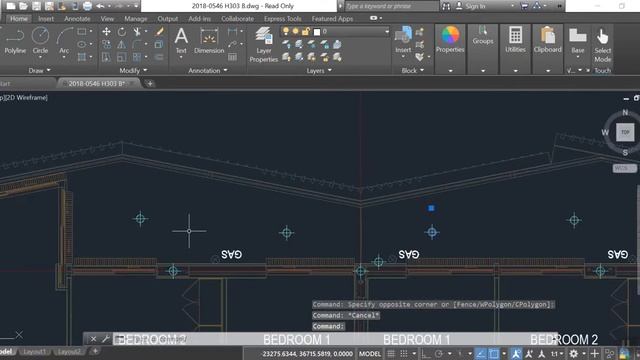Toggle grid display in status bar
Viewport: 640px width, 360px height.
pos(391,354)
